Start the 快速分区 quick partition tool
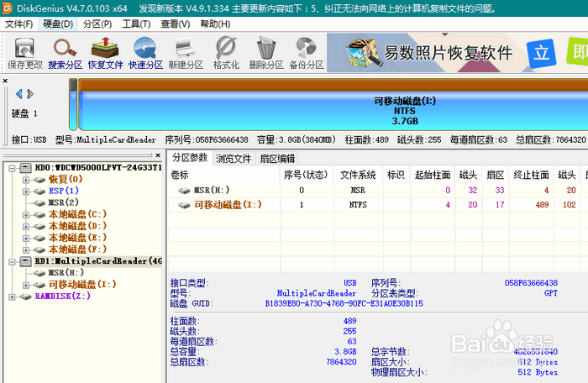The height and width of the screenshot is (383, 588). [x=145, y=53]
